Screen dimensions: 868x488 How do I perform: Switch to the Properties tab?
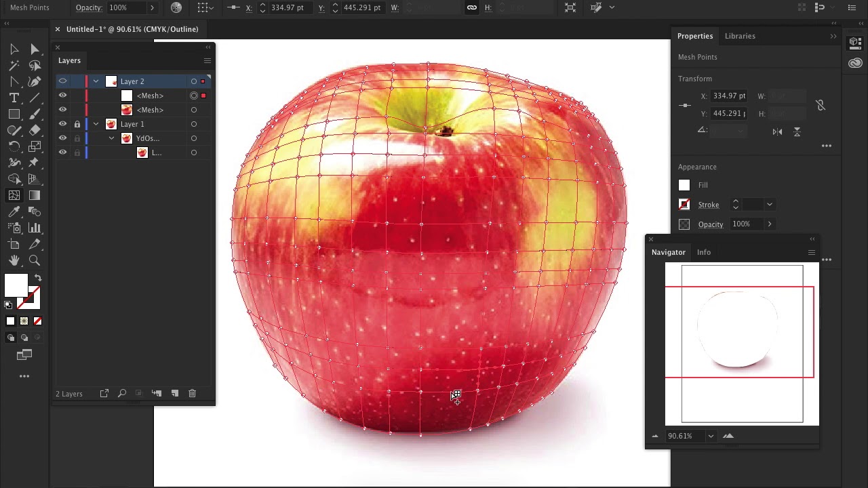[695, 36]
